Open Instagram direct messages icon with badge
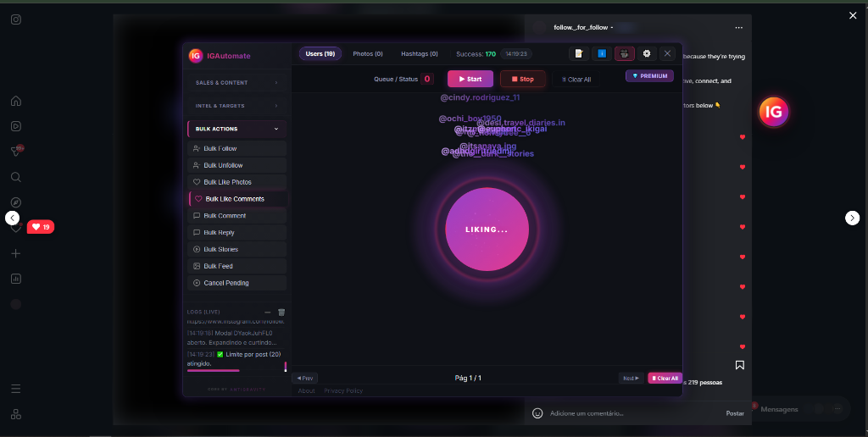The height and width of the screenshot is (437, 868). pyautogui.click(x=16, y=152)
